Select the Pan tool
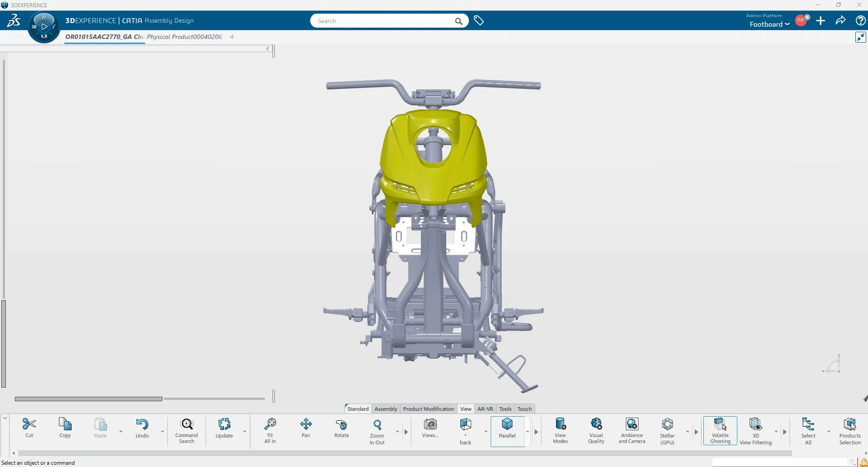The width and height of the screenshot is (868, 467). 306,430
